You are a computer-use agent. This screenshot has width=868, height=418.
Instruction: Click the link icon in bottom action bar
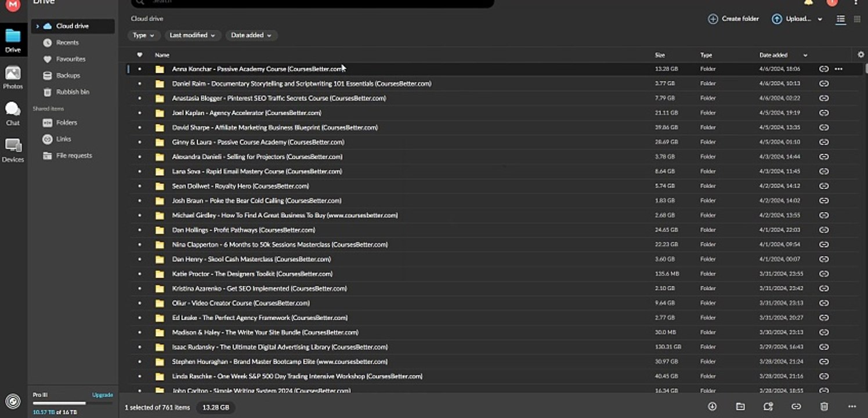(x=796, y=407)
